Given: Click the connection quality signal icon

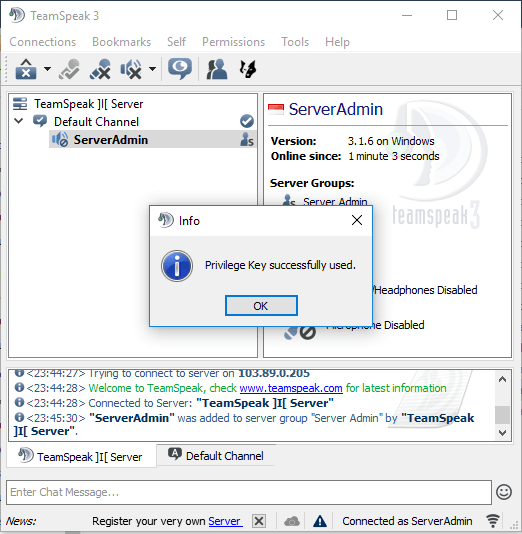Looking at the screenshot, I should pos(493,521).
